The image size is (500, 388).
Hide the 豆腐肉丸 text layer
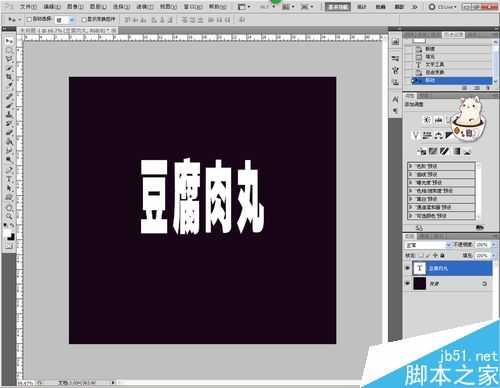[x=408, y=268]
